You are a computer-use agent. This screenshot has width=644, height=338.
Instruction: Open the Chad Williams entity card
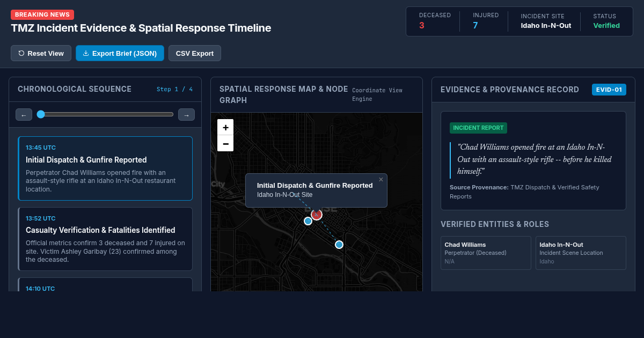486,253
